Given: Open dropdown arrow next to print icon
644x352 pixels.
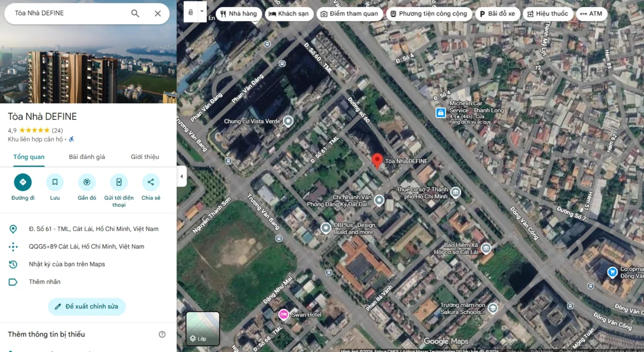Looking at the screenshot, I should click(202, 11).
